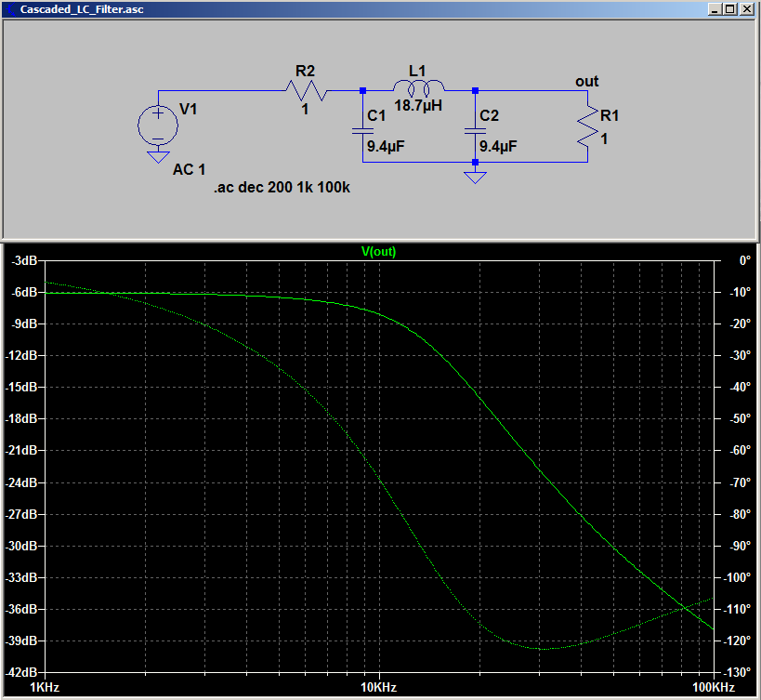Click the -6dB magnitude axis label
This screenshot has height=700, width=761.
[x=24, y=292]
